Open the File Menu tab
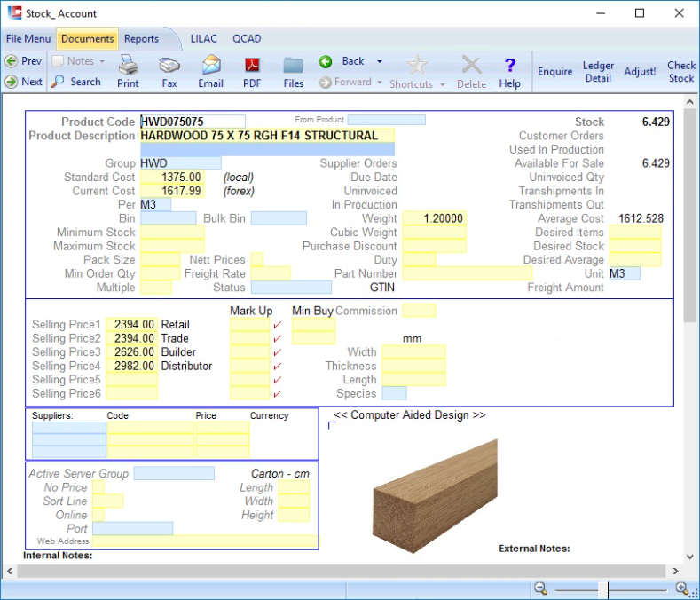This screenshot has width=700, height=600. click(28, 39)
